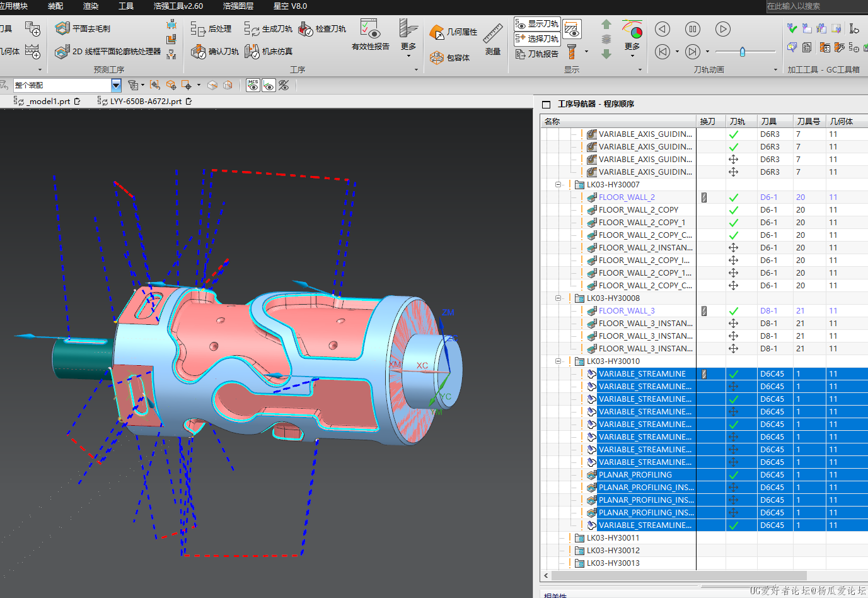The image size is (868, 598).
Task: Click the 检查刀轨 gouge check icon
Action: [306, 29]
